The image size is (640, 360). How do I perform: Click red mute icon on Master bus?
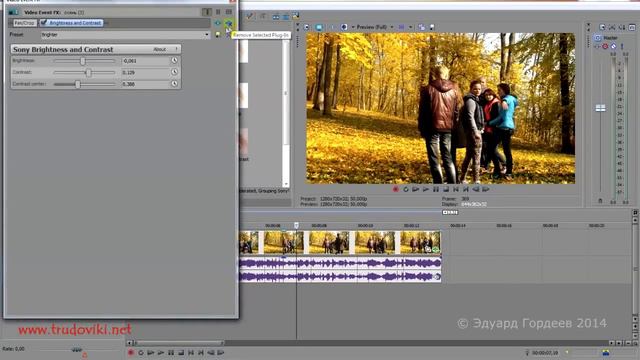pos(605,47)
